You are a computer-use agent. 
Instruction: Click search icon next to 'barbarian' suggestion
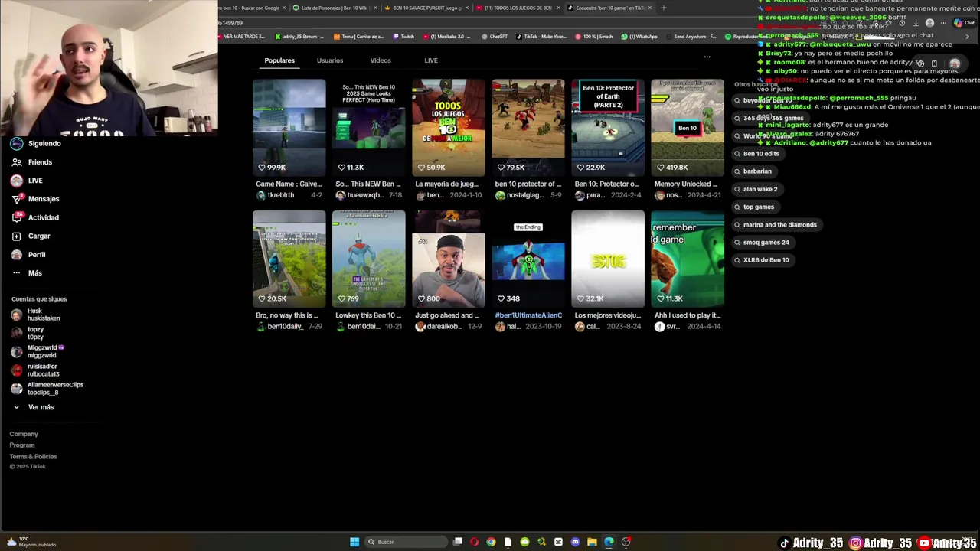(737, 171)
